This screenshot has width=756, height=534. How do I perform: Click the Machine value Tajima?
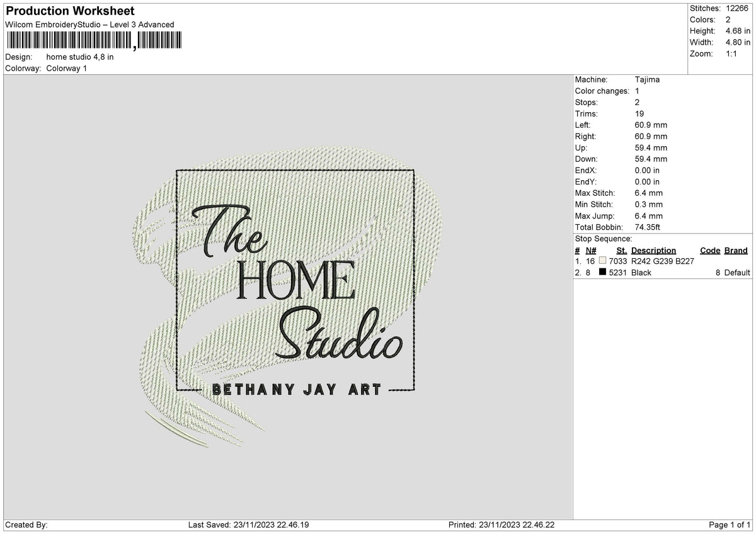point(648,79)
